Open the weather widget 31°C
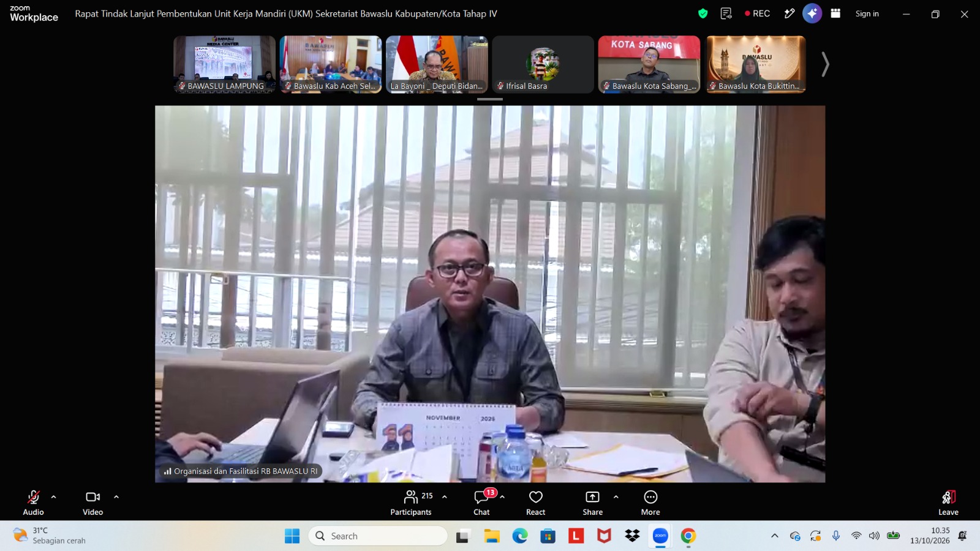This screenshot has width=980, height=551. [49, 536]
